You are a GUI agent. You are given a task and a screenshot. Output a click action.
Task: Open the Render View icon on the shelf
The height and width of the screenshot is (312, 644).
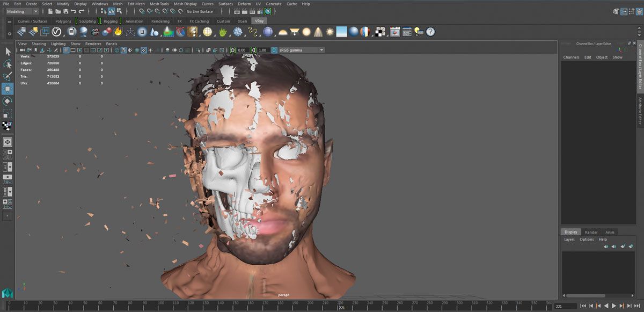coord(394,32)
